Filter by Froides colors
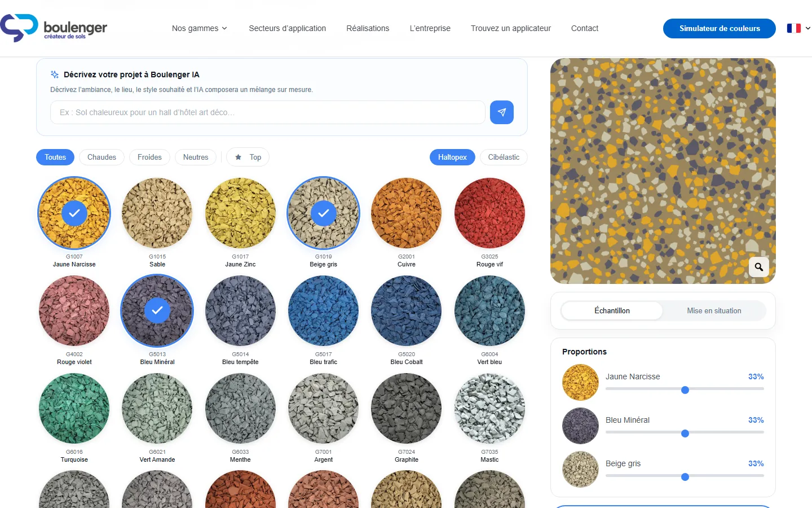 [149, 157]
